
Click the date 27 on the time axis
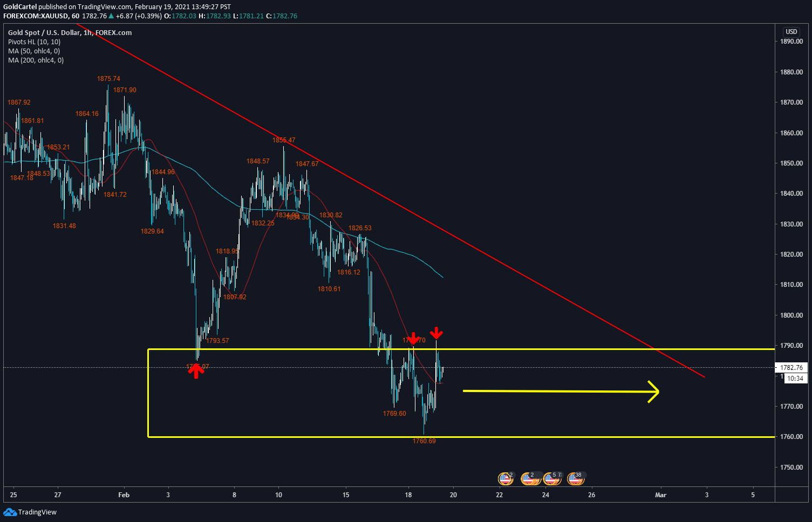(58, 495)
